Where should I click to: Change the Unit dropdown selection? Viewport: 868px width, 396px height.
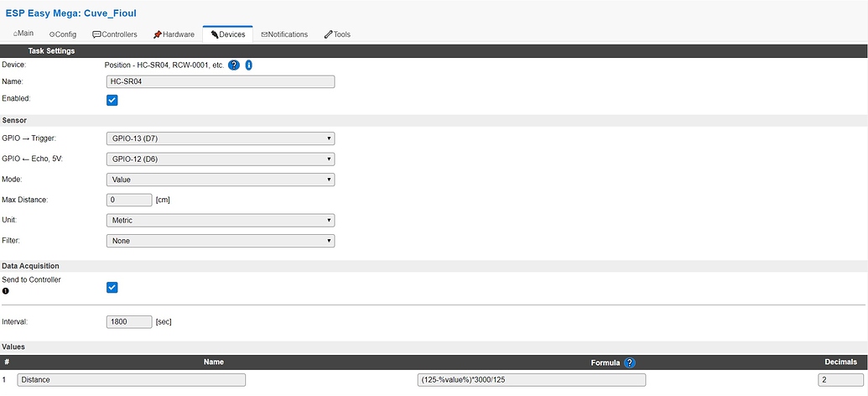[x=221, y=220]
